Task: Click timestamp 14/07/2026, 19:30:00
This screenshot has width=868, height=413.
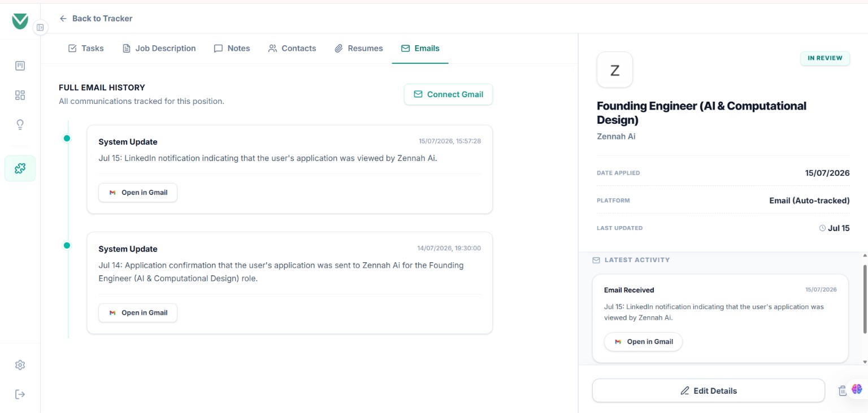Action: point(449,248)
